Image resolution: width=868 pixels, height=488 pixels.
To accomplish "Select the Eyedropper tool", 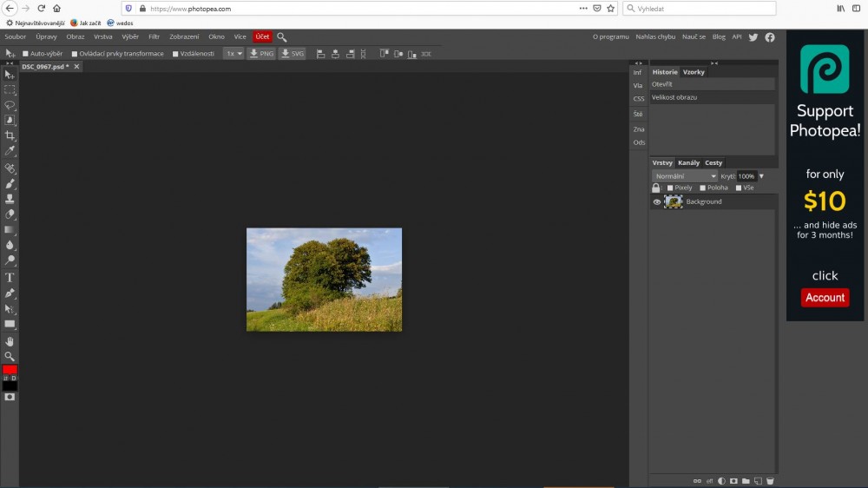I will [x=10, y=151].
